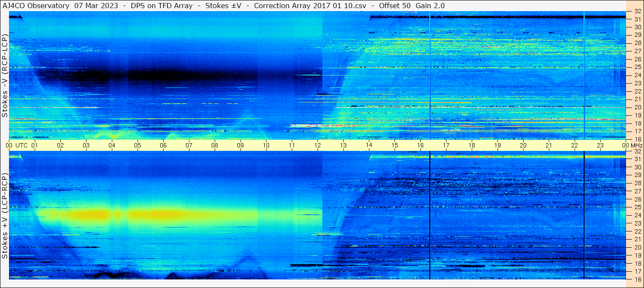Image resolution: width=644 pixels, height=288 pixels.
Task: Click 32 MHz label in Stokes +V panel
Action: pyautogui.click(x=638, y=151)
